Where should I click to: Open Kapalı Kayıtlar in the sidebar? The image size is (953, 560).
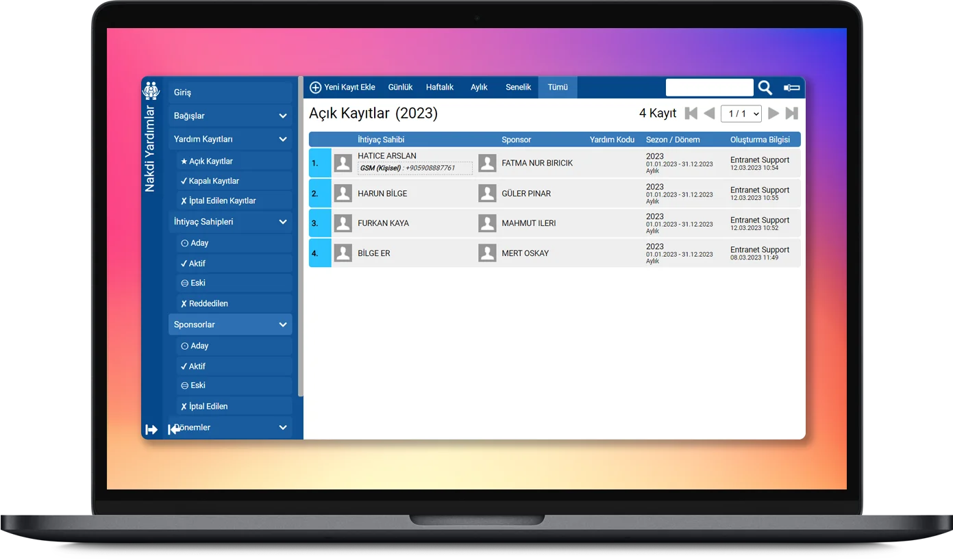coord(214,181)
